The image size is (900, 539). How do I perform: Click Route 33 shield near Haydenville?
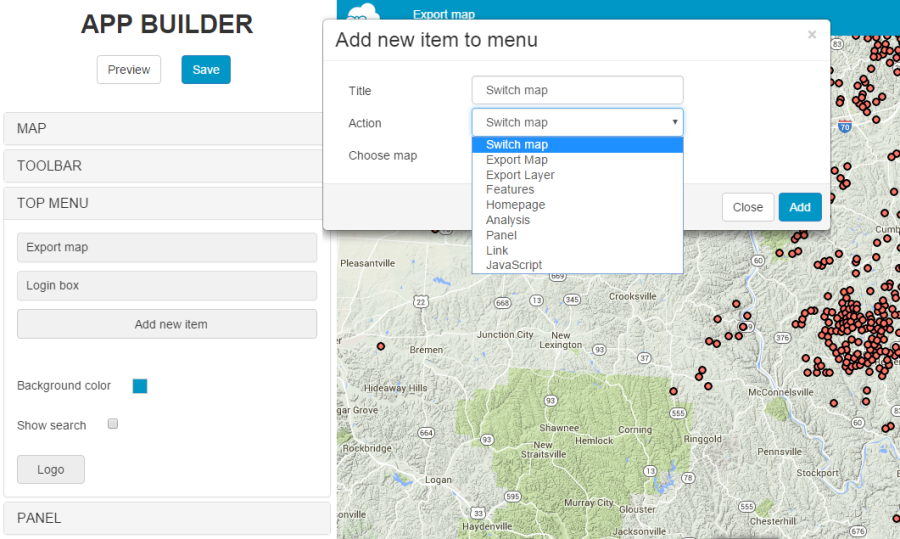point(478,513)
